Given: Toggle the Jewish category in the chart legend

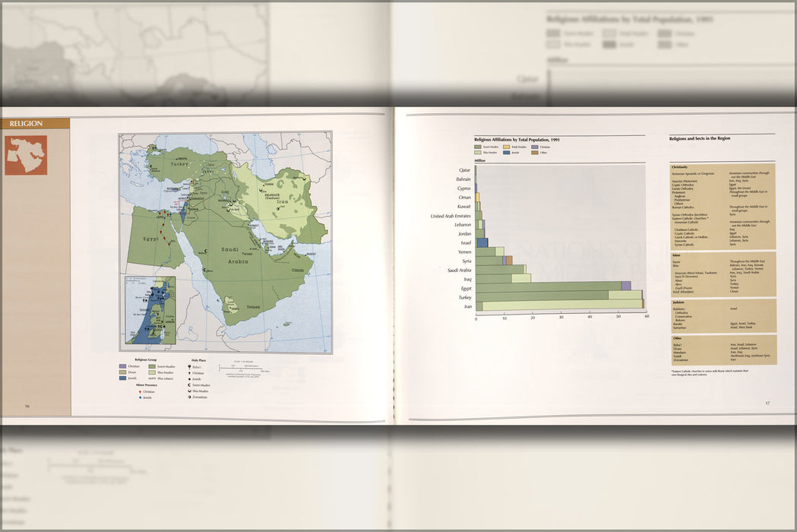Looking at the screenshot, I should tap(506, 153).
